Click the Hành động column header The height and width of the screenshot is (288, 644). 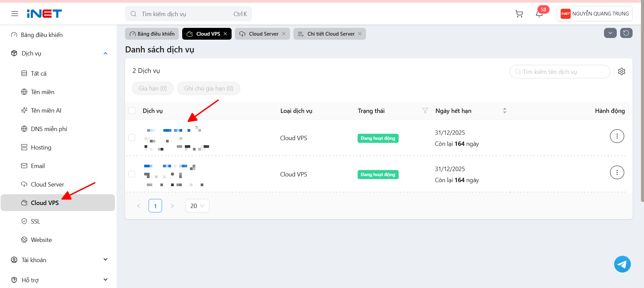click(x=610, y=111)
